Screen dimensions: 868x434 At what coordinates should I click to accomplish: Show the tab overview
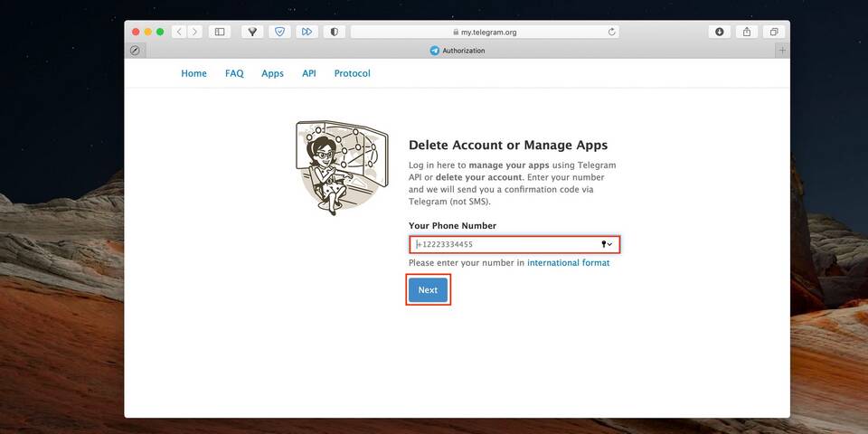[x=774, y=32]
